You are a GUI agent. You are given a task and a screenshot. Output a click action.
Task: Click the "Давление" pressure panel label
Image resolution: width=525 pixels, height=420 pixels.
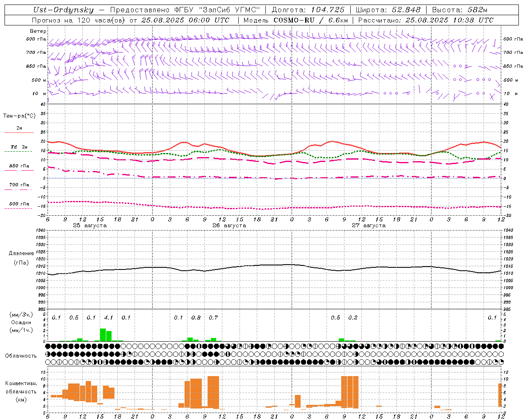pos(21,253)
